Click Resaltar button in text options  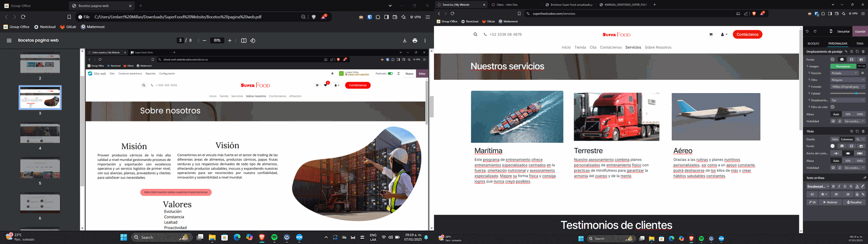[854, 202]
